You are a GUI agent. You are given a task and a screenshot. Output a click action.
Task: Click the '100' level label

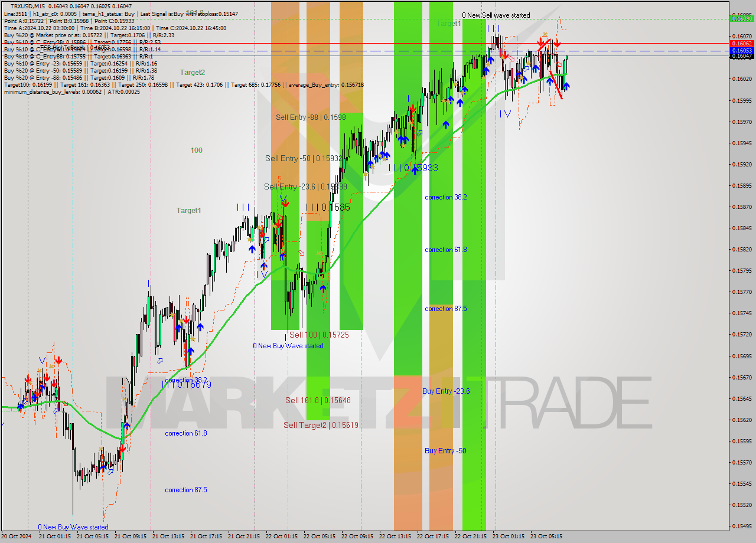tap(196, 151)
